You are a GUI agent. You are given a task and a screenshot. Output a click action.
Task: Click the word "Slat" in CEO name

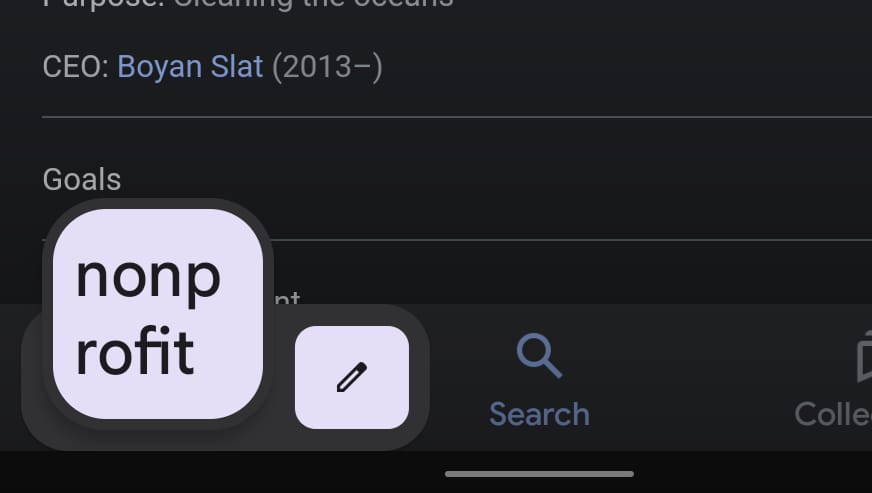click(237, 67)
